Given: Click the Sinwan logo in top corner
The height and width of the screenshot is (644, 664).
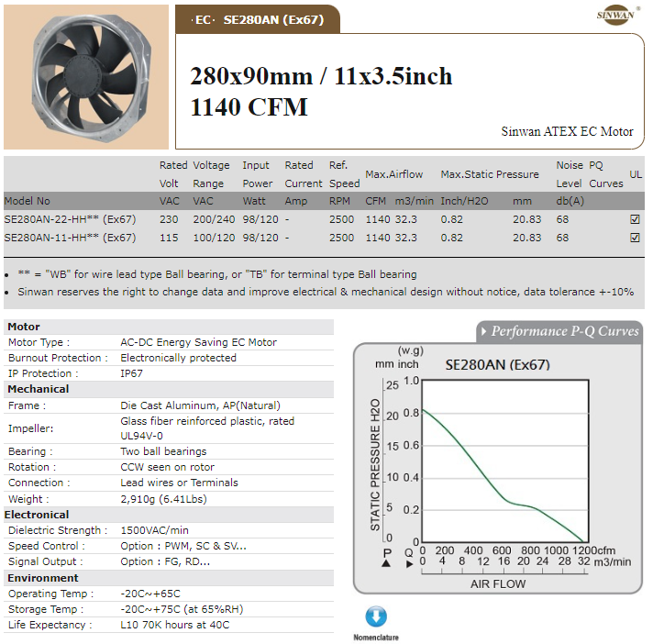Looking at the screenshot, I should click(613, 17).
